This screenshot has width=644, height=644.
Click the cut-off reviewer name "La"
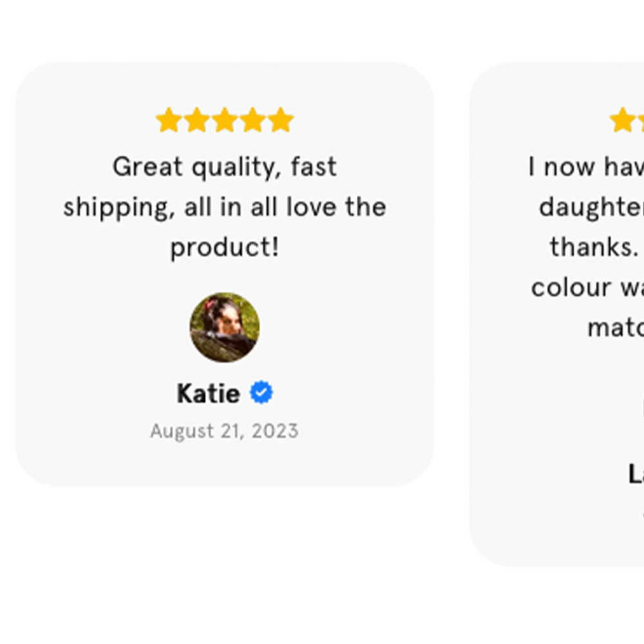tap(636, 475)
